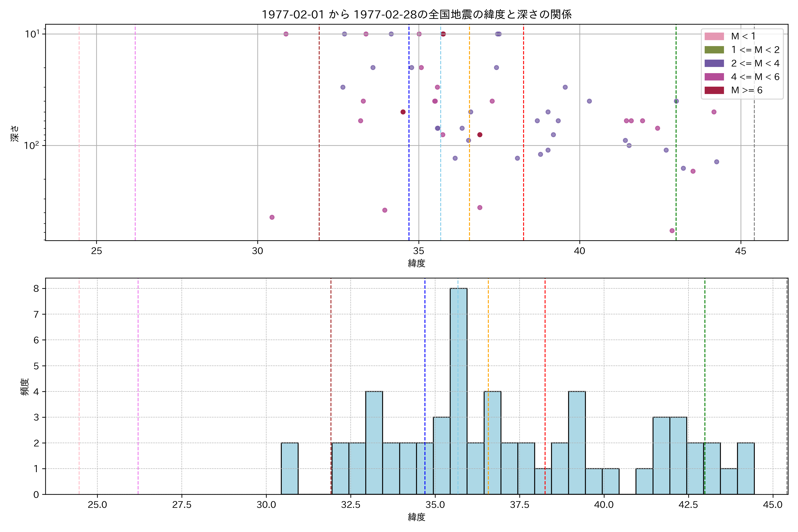Click the M < 1 pink legend swatch
The height and width of the screenshot is (532, 798).
pos(714,36)
